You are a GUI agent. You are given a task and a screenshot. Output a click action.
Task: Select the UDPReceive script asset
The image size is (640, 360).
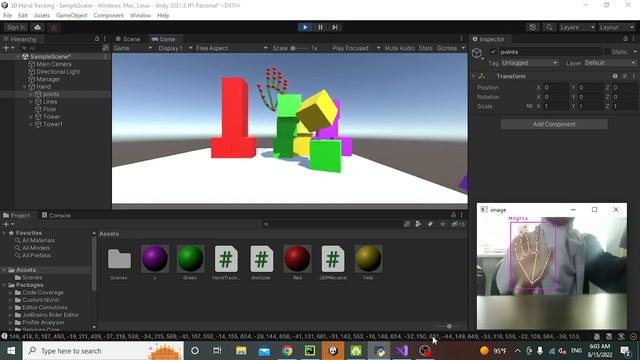(x=333, y=262)
